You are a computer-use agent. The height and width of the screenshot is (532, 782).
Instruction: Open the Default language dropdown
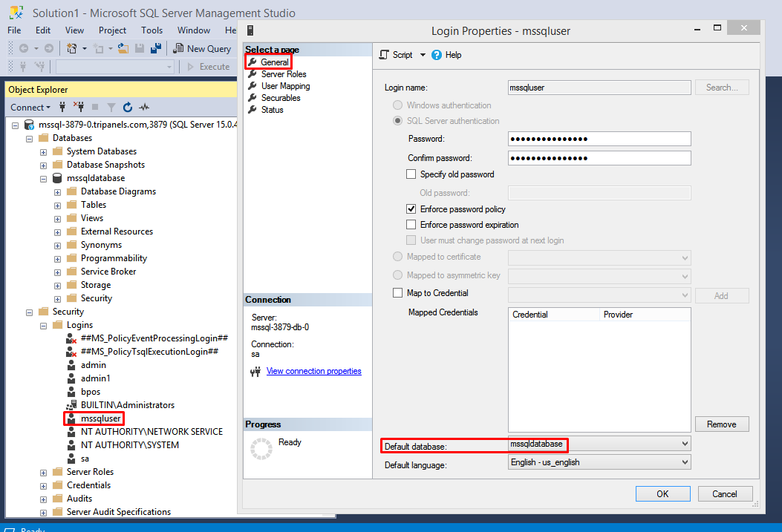click(x=684, y=462)
